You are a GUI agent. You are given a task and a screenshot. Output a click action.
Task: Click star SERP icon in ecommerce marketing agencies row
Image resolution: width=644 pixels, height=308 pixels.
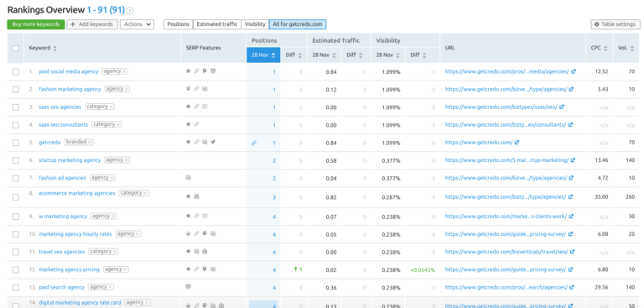[188, 196]
